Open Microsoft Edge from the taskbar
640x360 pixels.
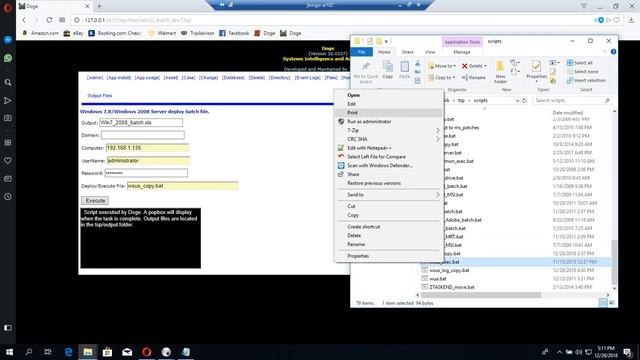click(69, 352)
